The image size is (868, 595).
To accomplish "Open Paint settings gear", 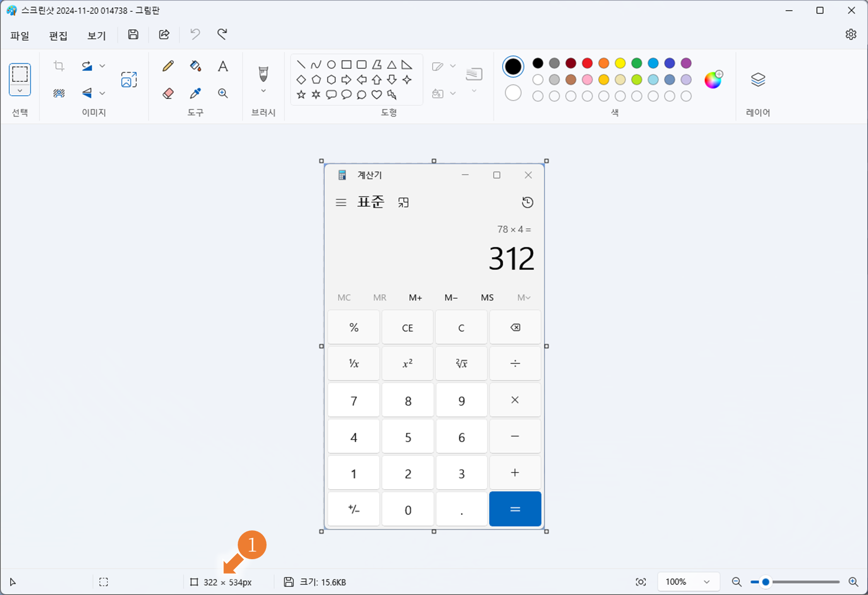I will click(851, 35).
